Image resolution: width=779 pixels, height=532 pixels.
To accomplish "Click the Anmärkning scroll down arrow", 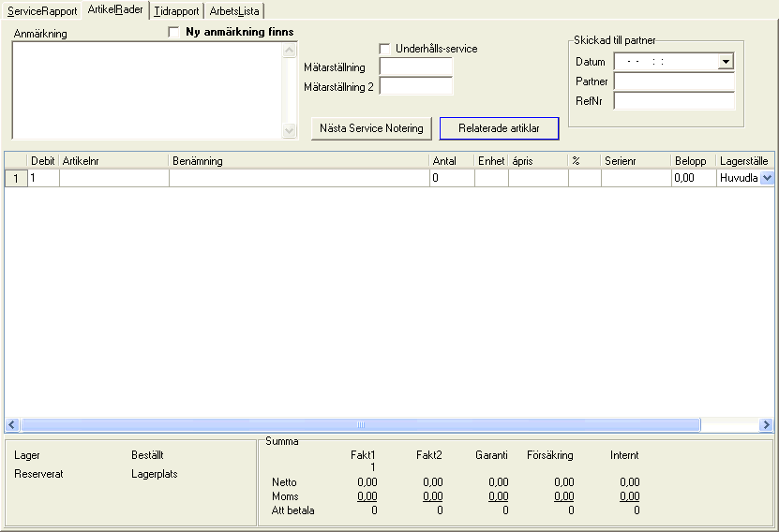I will pos(290,131).
